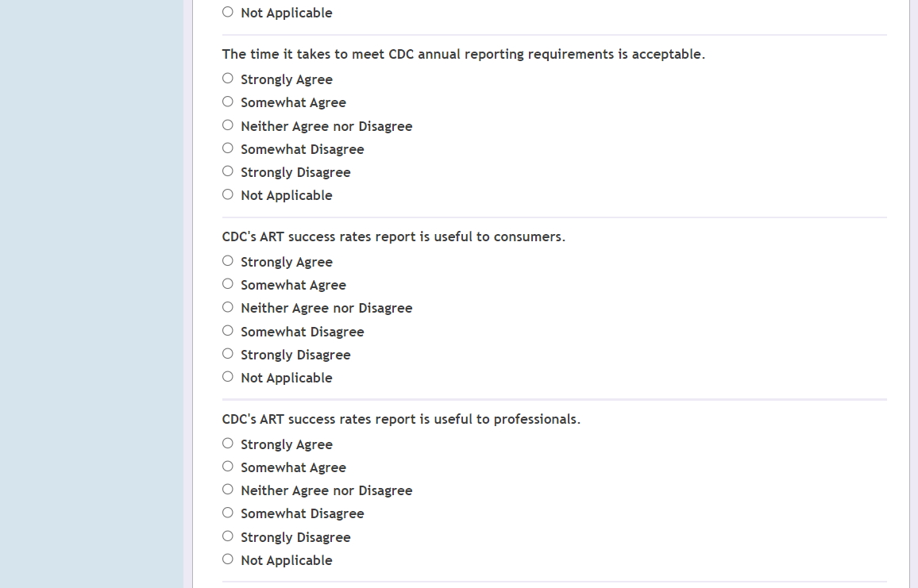Choose Neither Agree nor Disagree for reporting time
Image resolution: width=918 pixels, height=588 pixels.
(x=228, y=125)
